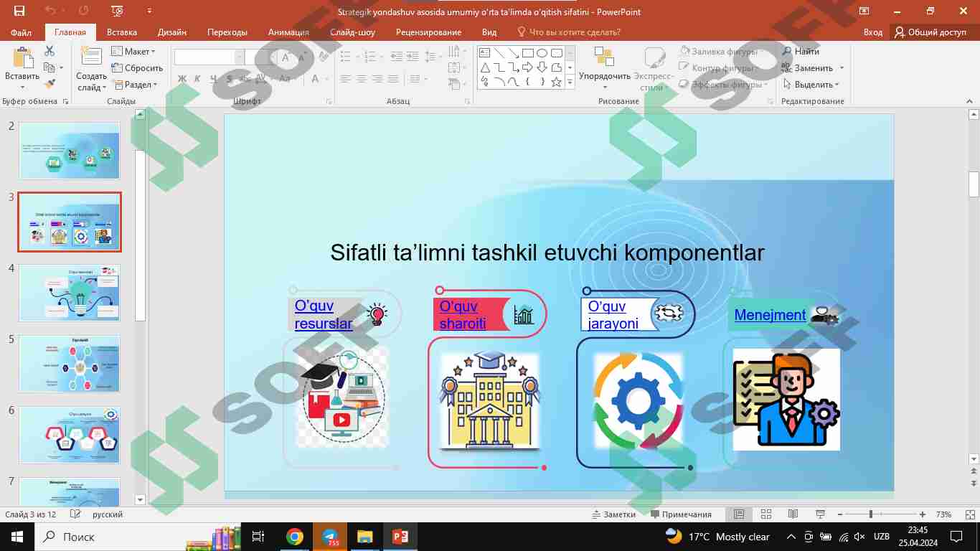Select the right arrow shape
980x551 pixels.
click(x=527, y=67)
